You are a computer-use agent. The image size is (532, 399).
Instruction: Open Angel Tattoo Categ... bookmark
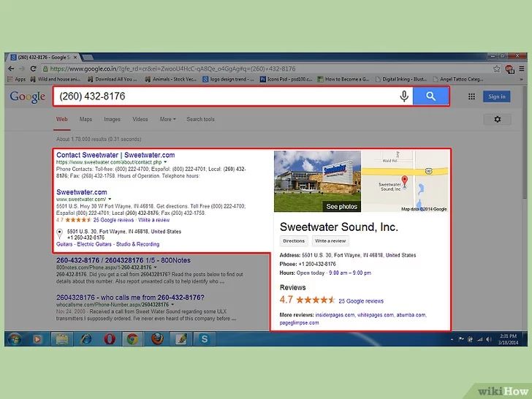[x=458, y=79]
